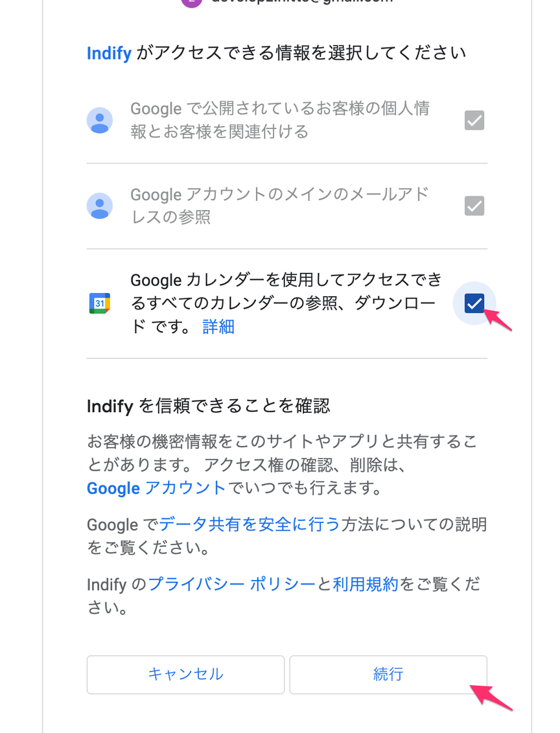
Task: Click the キャンセル button
Action: click(x=185, y=674)
